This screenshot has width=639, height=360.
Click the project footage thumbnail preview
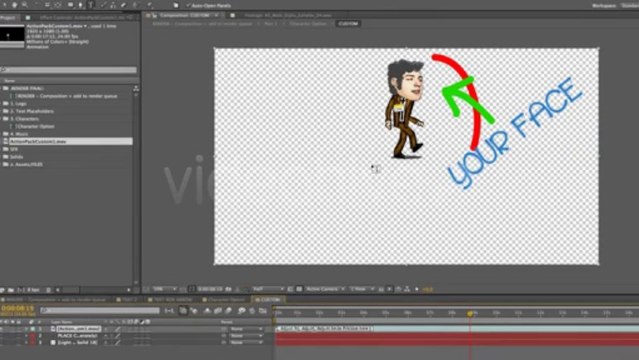(12, 35)
